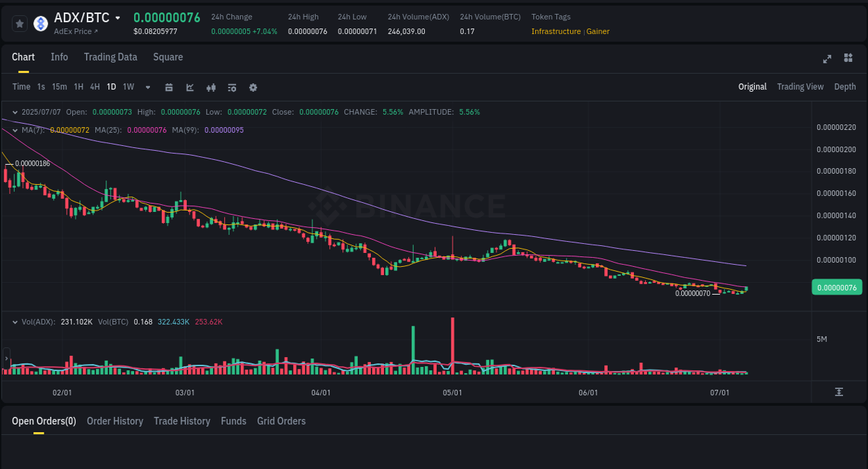This screenshot has width=868, height=469.
Task: Switch chart to Trading View mode
Action: pos(800,87)
